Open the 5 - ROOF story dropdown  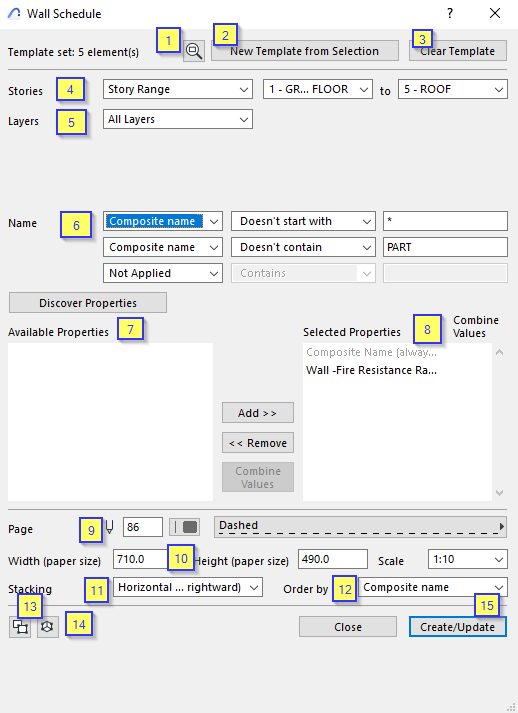click(453, 89)
